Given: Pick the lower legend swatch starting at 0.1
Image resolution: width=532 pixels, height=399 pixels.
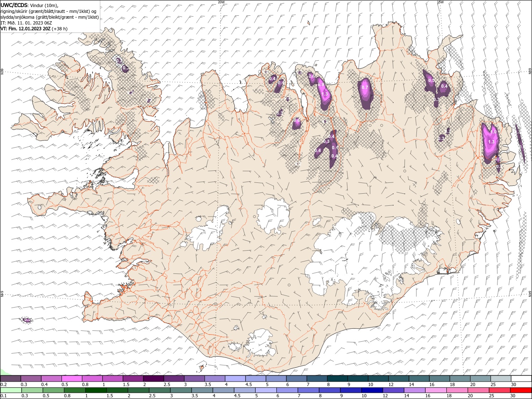Looking at the screenshot, I should tap(11, 391).
